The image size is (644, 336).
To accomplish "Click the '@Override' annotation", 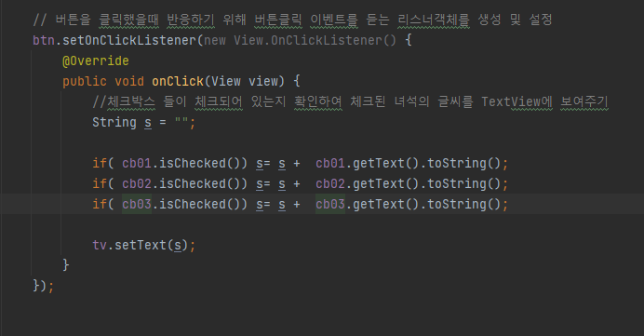I will (96, 60).
